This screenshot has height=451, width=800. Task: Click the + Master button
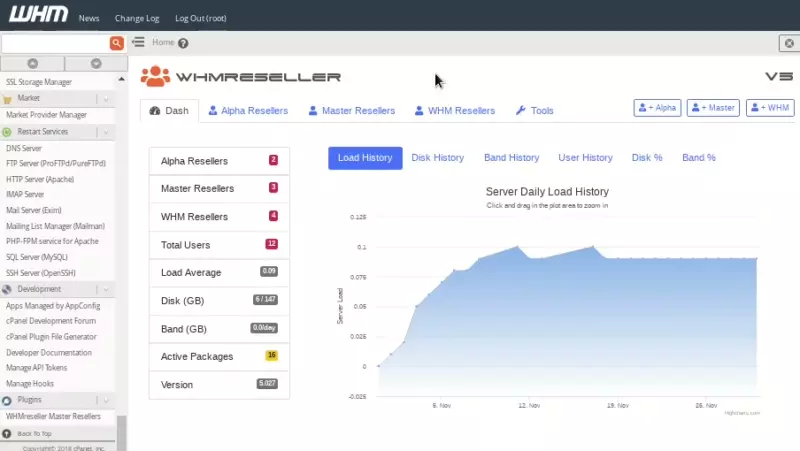pyautogui.click(x=713, y=108)
